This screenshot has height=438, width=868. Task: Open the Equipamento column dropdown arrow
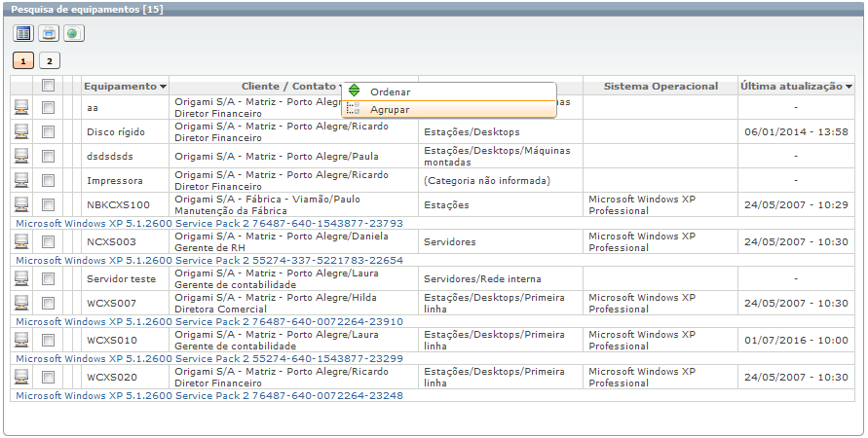(x=163, y=87)
